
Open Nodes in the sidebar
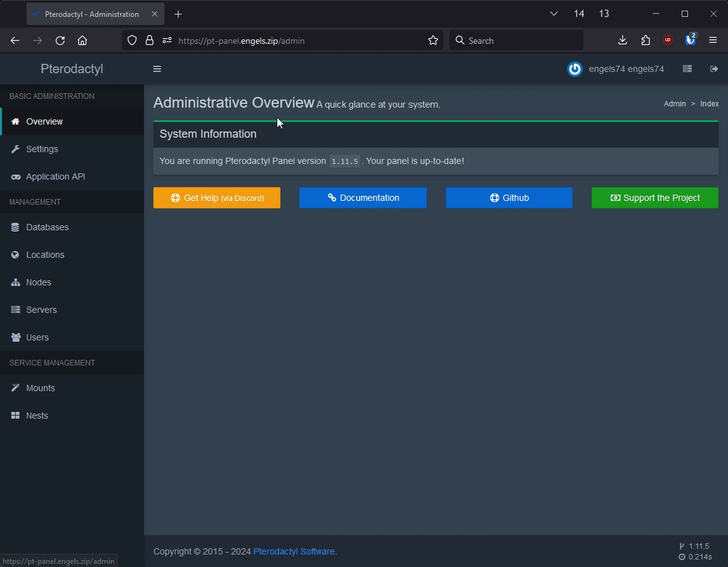(x=72, y=282)
